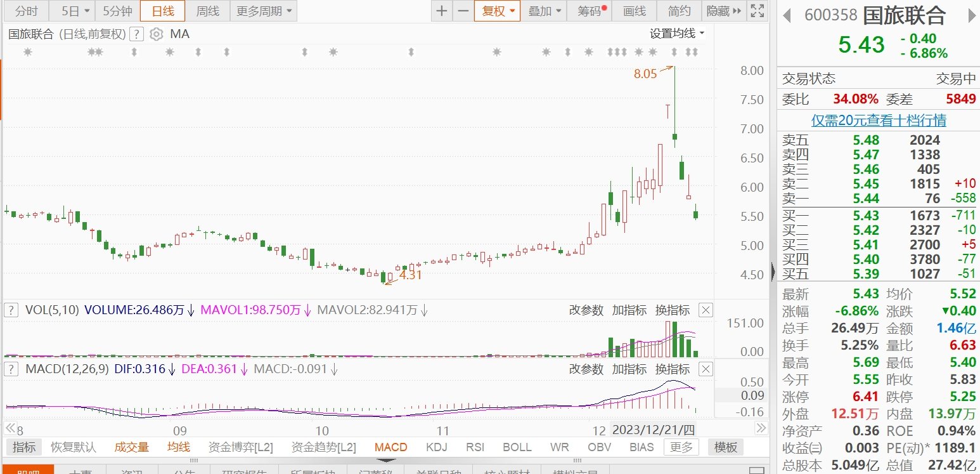
Task: Click 换指标 in the MACD panel
Action: pos(673,369)
